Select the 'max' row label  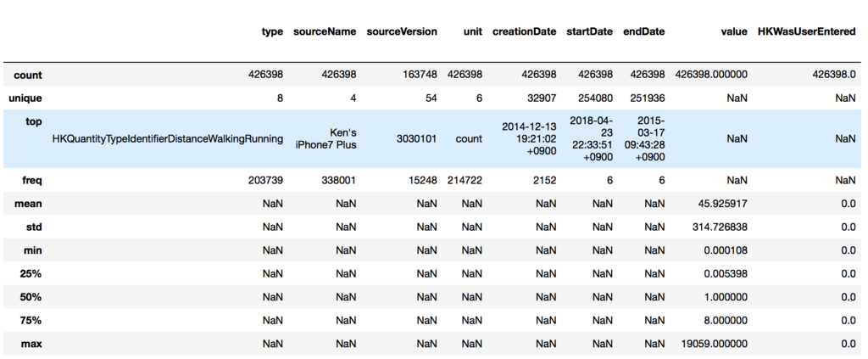point(32,344)
